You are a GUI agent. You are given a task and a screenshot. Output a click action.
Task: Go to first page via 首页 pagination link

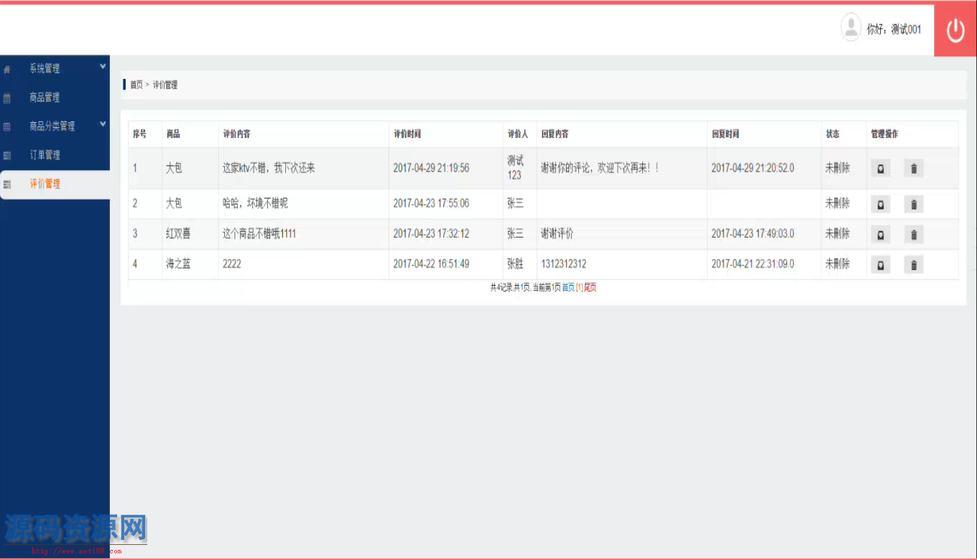click(568, 287)
